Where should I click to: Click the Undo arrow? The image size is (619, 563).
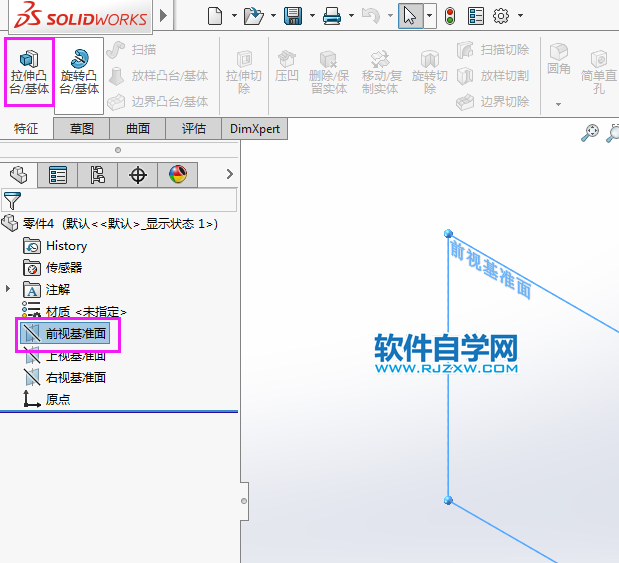click(371, 16)
